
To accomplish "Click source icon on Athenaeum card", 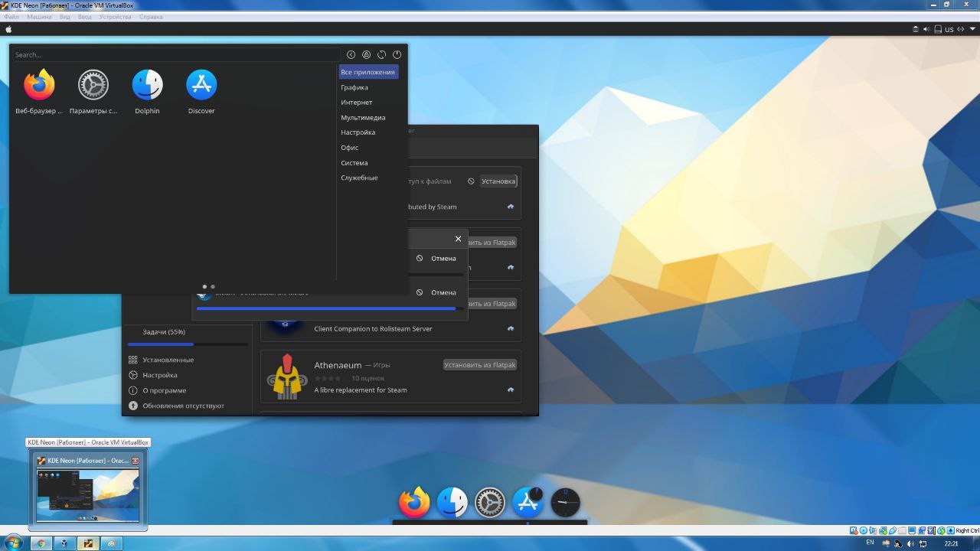I will coord(511,390).
